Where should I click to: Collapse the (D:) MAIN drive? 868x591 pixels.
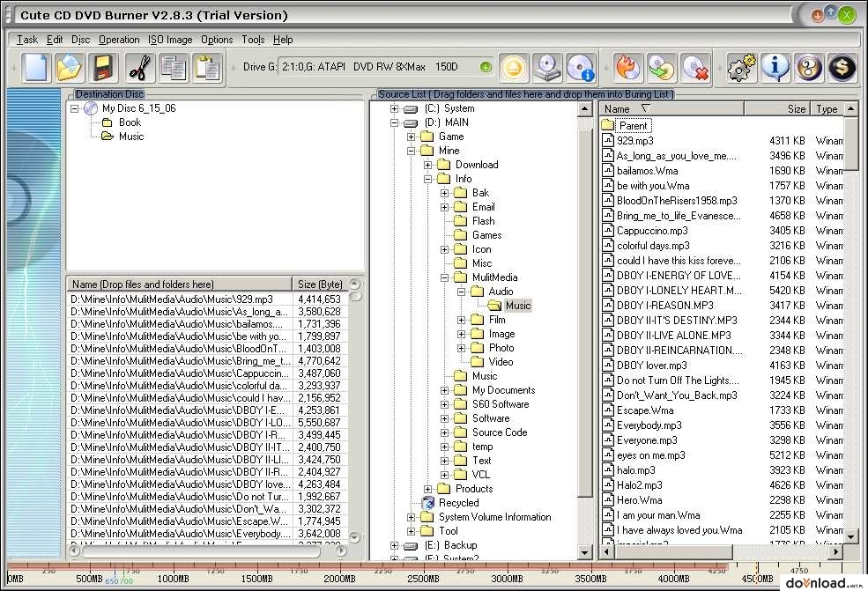[394, 122]
